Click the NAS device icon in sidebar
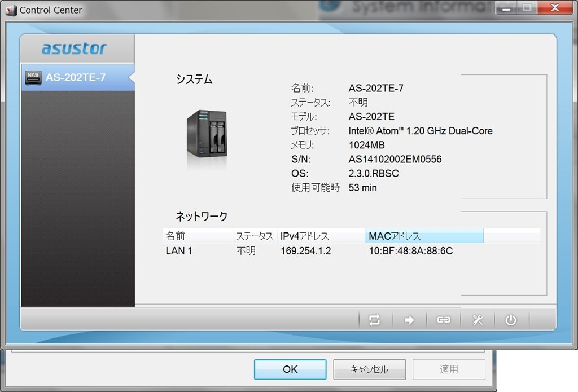 [x=33, y=78]
